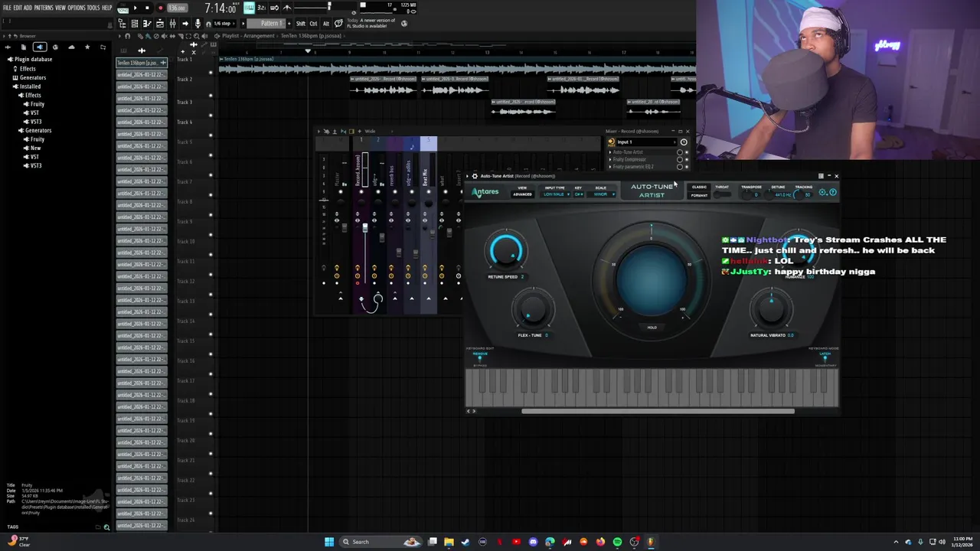This screenshot has width=980, height=551.
Task: Select the browser starred favorites icon
Action: 87,47
